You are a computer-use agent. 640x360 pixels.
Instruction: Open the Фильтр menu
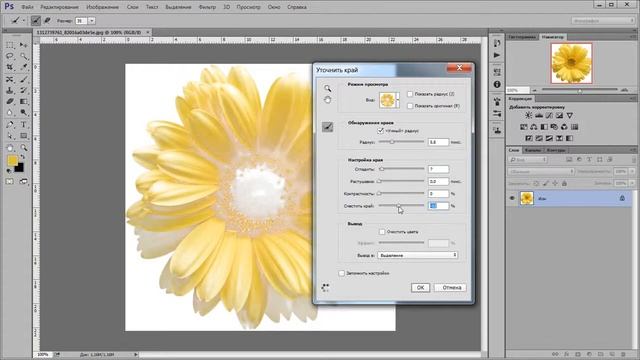point(207,7)
